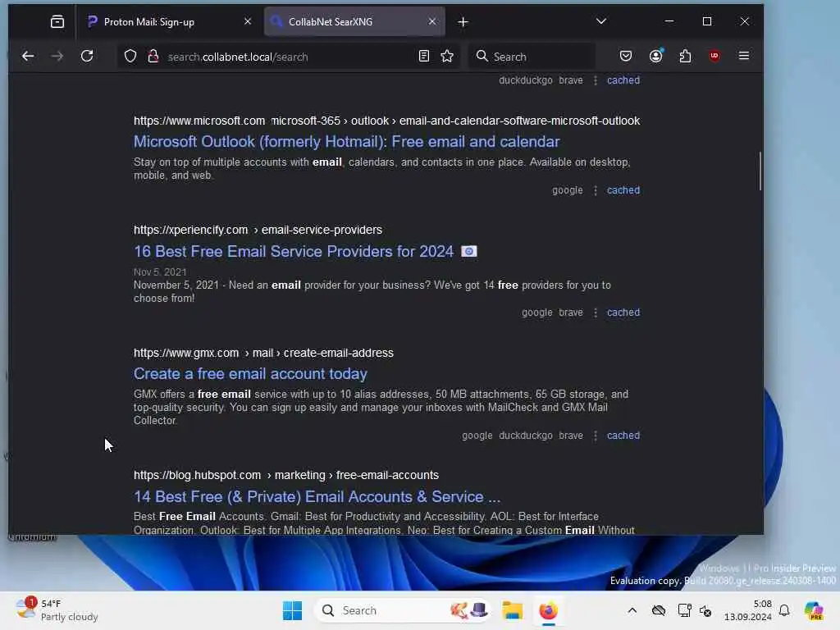Click the taskbar Search box
The height and width of the screenshot is (630, 840).
pyautogui.click(x=402, y=610)
